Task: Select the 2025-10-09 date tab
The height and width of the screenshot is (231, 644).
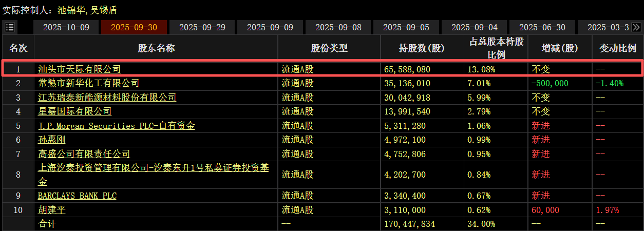Action: click(66, 27)
